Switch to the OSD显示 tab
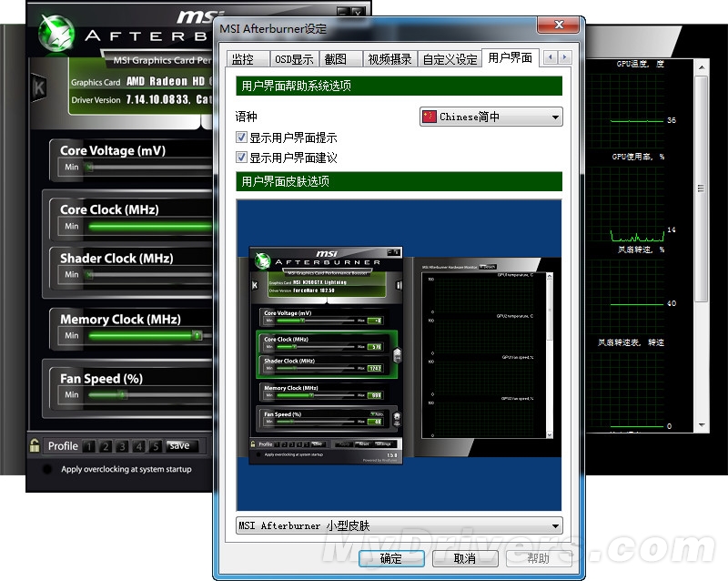 tap(293, 58)
